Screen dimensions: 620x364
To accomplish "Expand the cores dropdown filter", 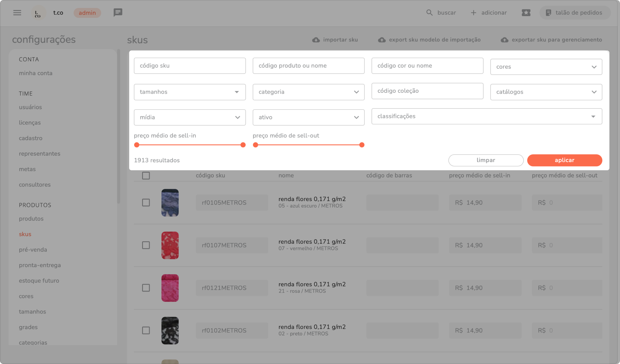I will [546, 67].
